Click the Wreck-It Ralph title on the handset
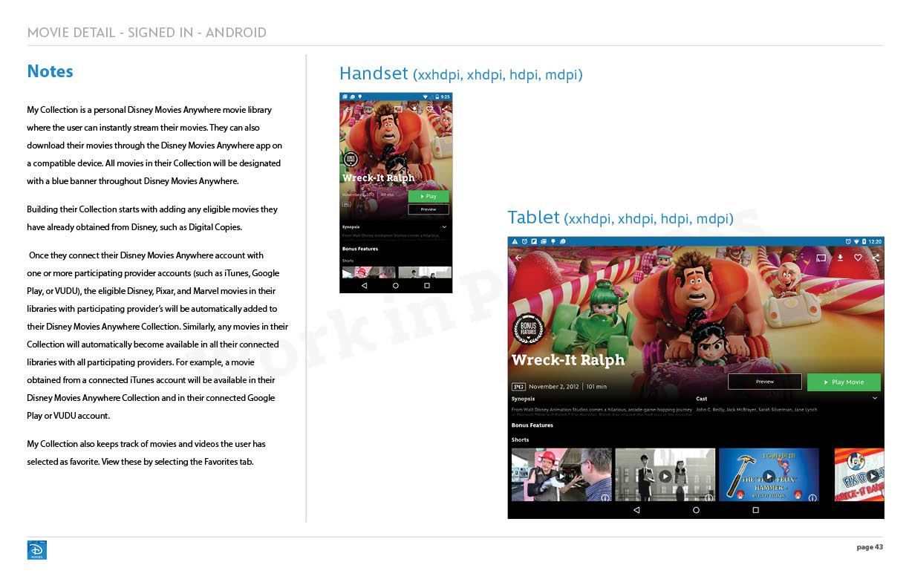The height and width of the screenshot is (588, 909). tap(378, 178)
